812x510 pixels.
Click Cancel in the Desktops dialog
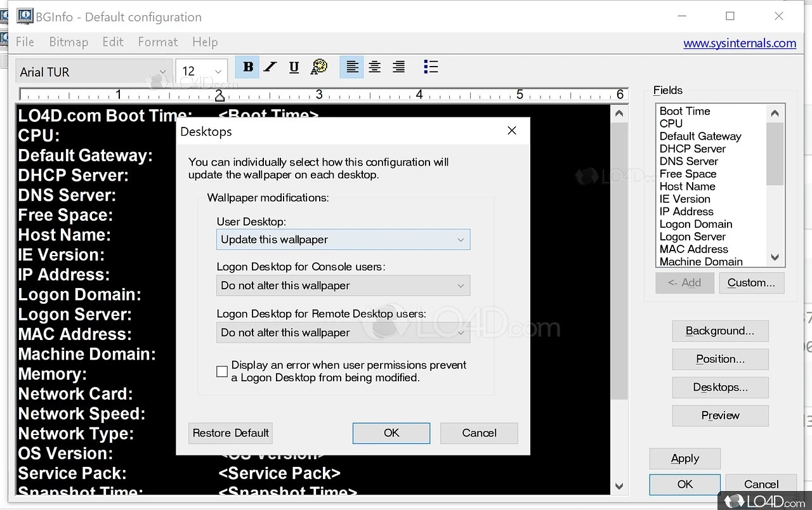point(480,433)
